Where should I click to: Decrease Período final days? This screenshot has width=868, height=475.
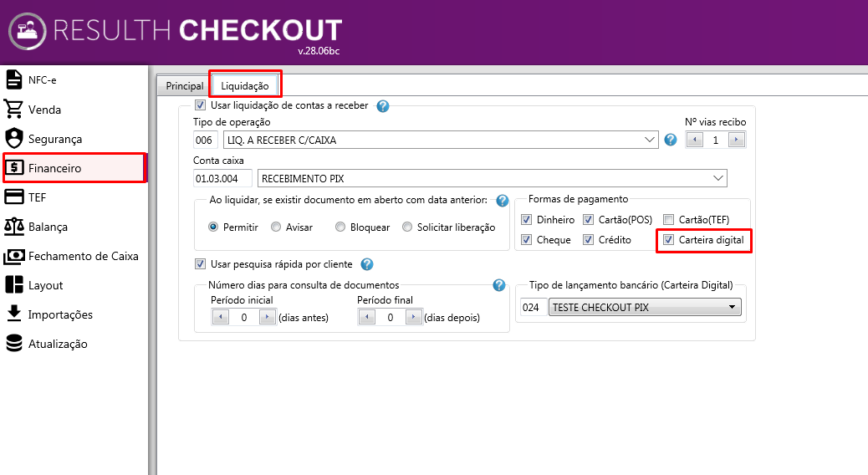pos(367,317)
